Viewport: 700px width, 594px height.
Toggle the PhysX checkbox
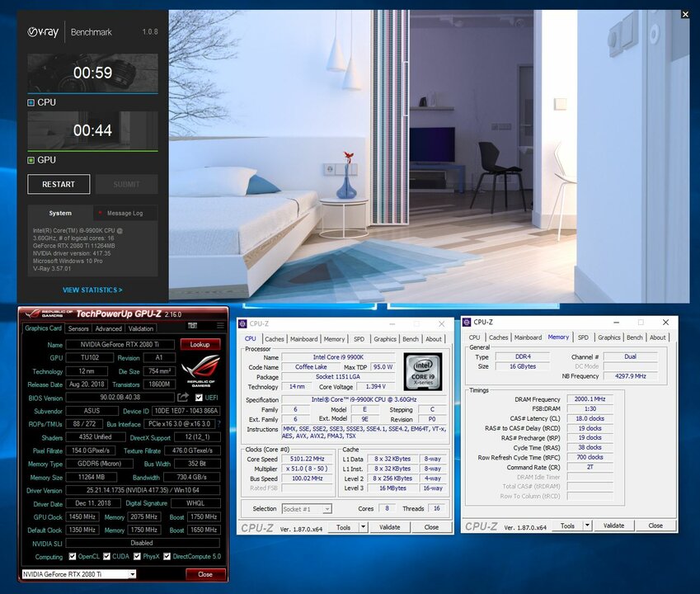click(138, 556)
